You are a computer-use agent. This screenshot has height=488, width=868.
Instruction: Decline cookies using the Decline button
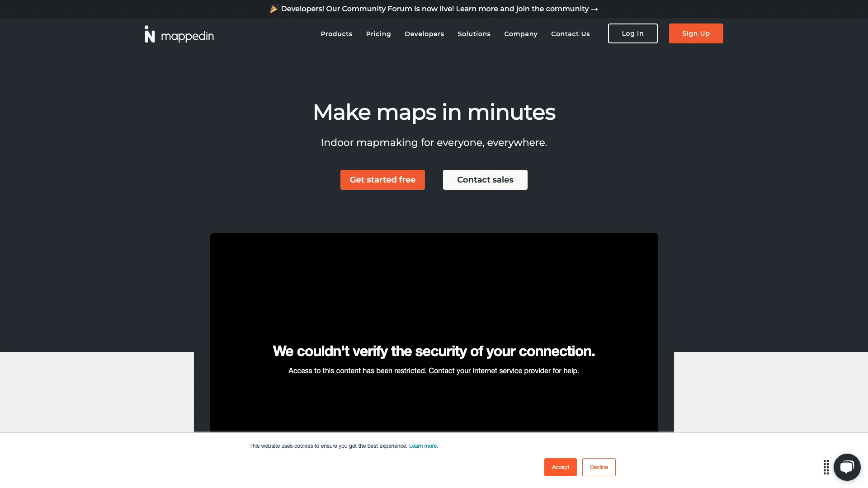599,467
